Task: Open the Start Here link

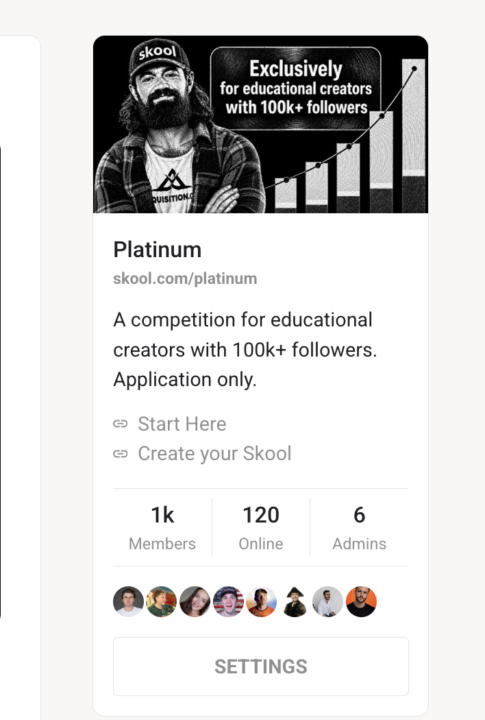Action: point(182,424)
